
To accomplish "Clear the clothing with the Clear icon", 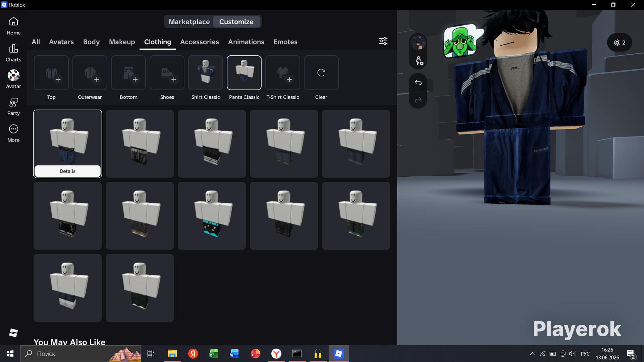I will (321, 73).
